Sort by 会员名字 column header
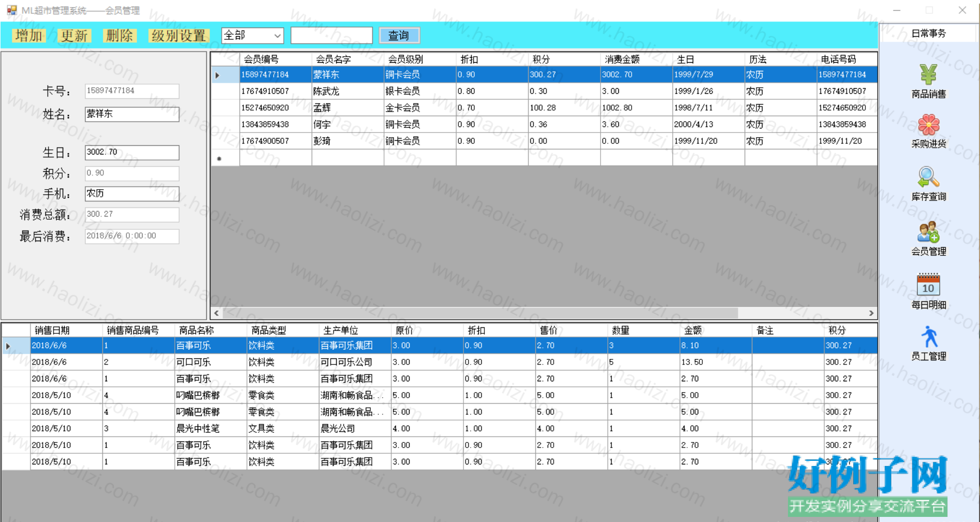Screen dimensions: 980x522 348,59
